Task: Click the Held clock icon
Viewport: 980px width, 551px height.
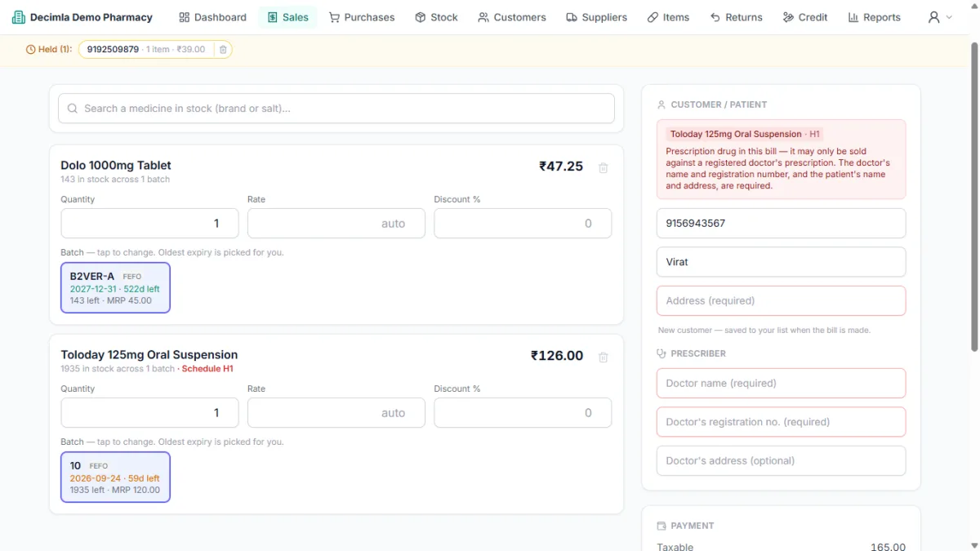Action: tap(31, 50)
